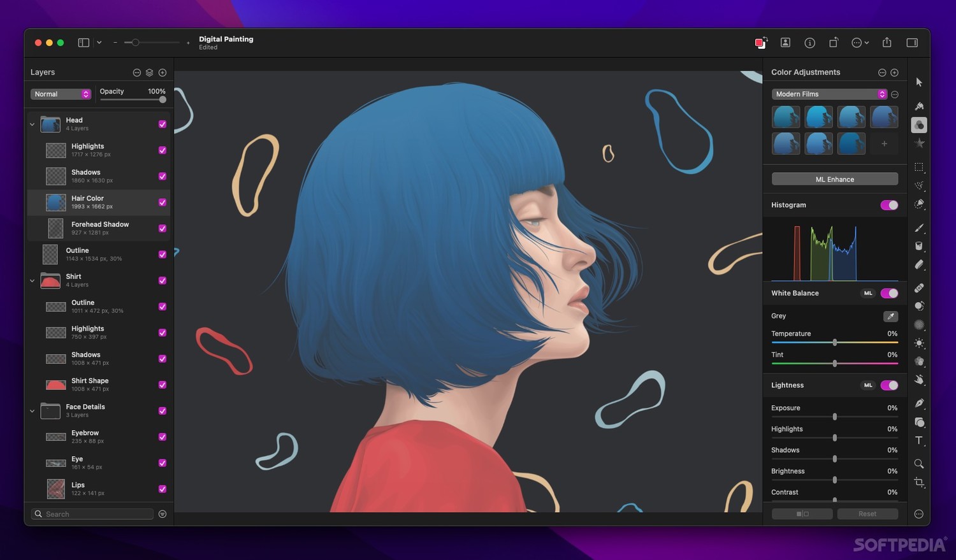The width and height of the screenshot is (956, 560).
Task: Collapse the Face Details layer group
Action: coord(33,411)
